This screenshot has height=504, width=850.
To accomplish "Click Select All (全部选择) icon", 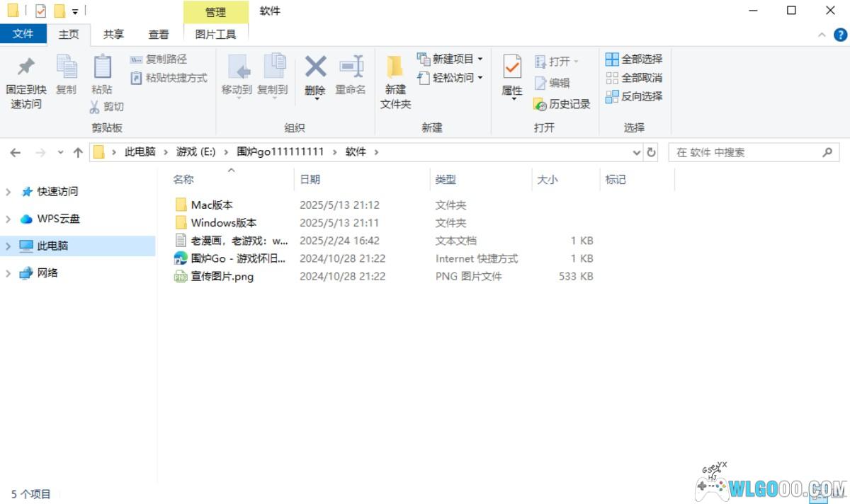I will coord(612,59).
